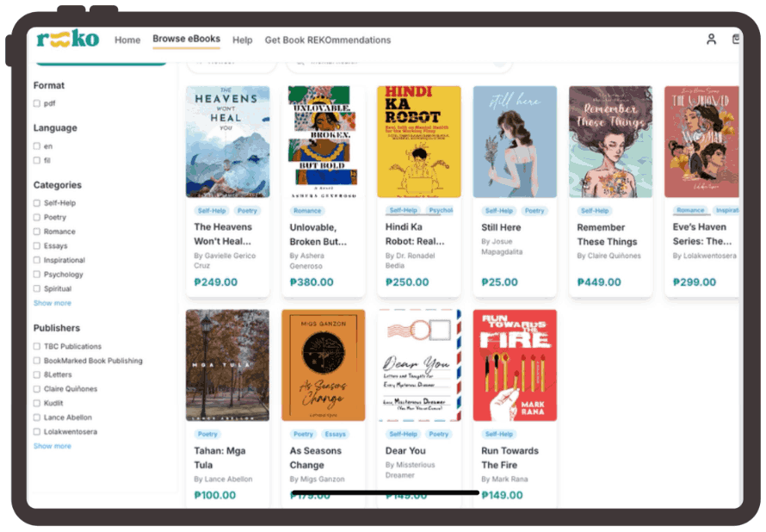The width and height of the screenshot is (766, 532).
Task: Go to the Home menu item
Action: [x=127, y=40]
